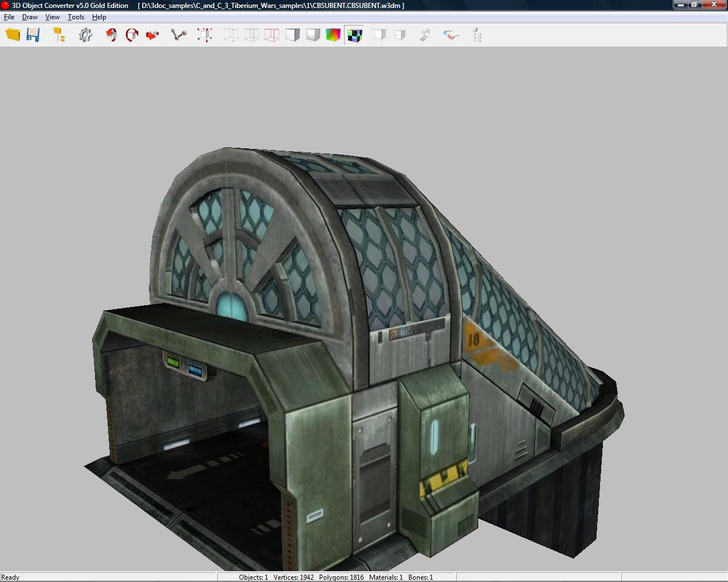Click the blue floppy disk Save icon
728x582 pixels.
click(34, 35)
